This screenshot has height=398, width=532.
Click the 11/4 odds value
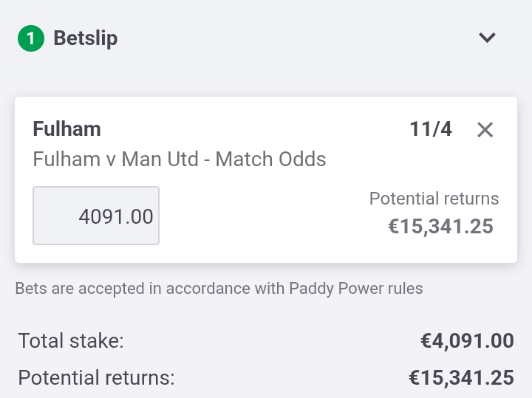(x=431, y=129)
